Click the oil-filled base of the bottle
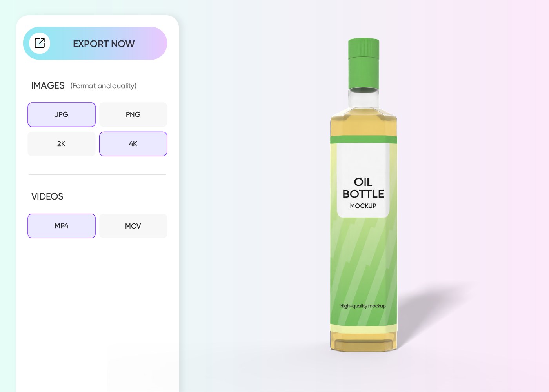549x392 pixels. click(364, 341)
